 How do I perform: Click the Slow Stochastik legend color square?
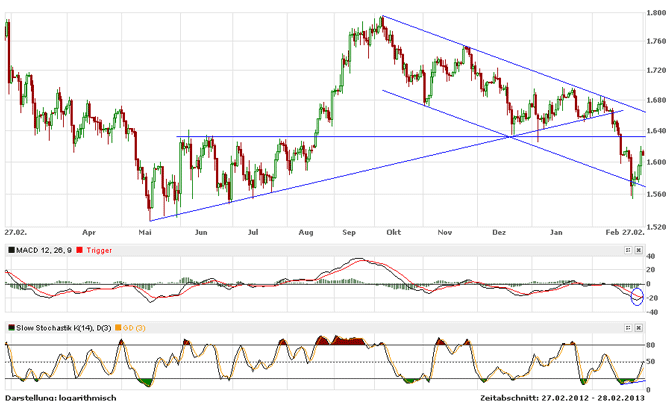pos(11,326)
